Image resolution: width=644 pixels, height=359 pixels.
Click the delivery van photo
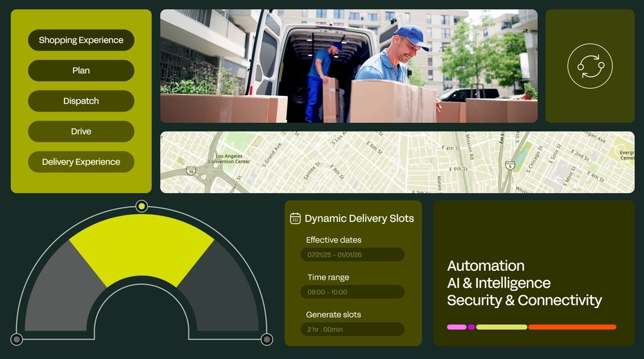pyautogui.click(x=348, y=66)
